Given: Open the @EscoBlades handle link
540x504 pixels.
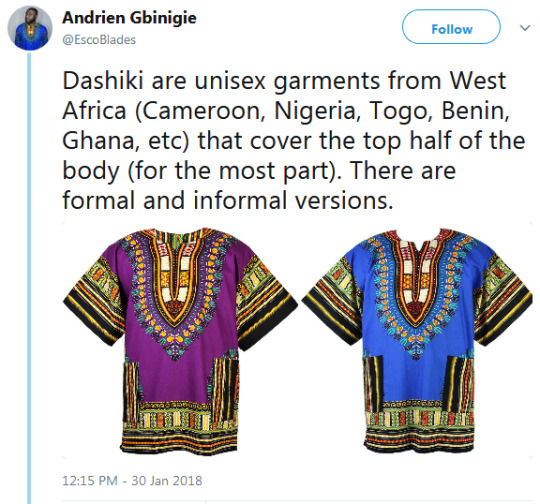Looking at the screenshot, I should [x=99, y=40].
